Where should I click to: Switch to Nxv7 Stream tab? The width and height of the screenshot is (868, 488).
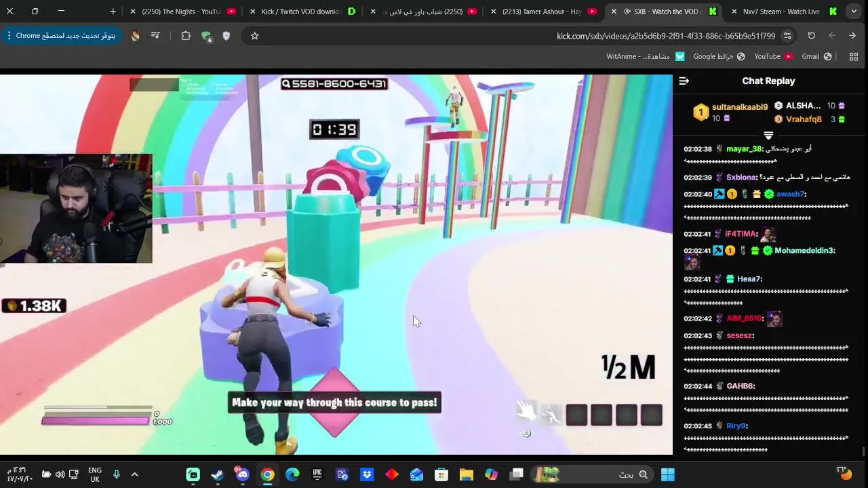click(x=783, y=12)
